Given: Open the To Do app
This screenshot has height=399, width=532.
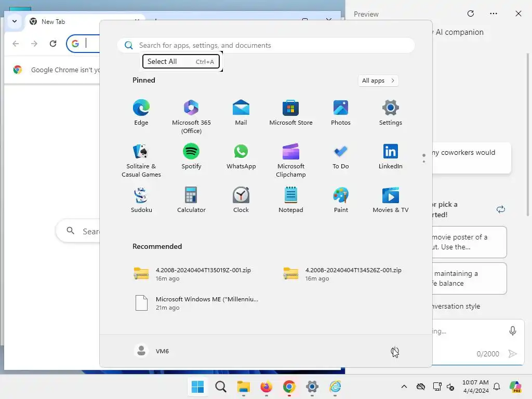Looking at the screenshot, I should 341,156.
